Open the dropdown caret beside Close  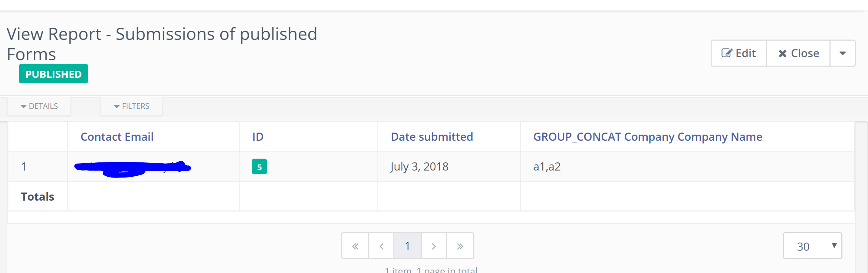pyautogui.click(x=842, y=53)
